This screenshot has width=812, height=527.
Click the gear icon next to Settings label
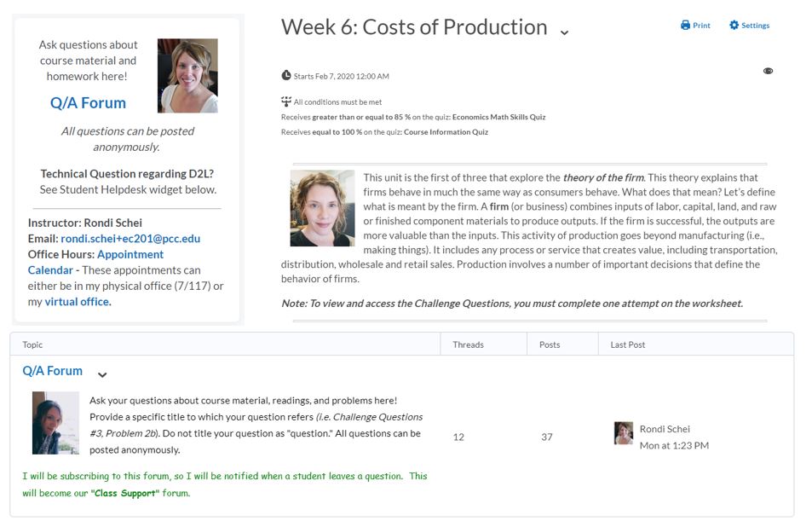[733, 25]
